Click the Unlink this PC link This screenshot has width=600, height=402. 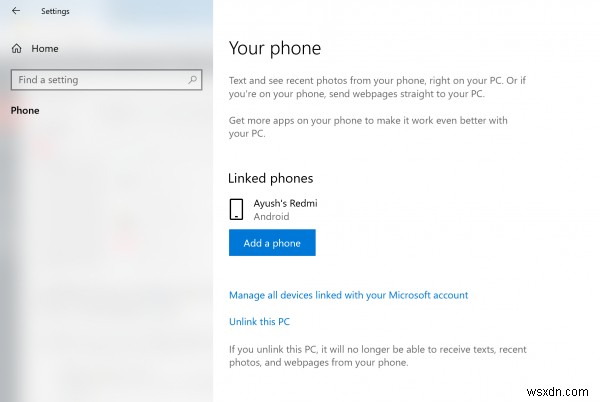click(x=259, y=322)
